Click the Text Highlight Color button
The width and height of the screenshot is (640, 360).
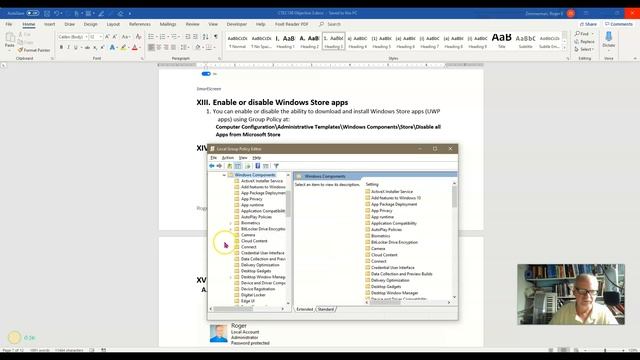pyautogui.click(x=123, y=48)
